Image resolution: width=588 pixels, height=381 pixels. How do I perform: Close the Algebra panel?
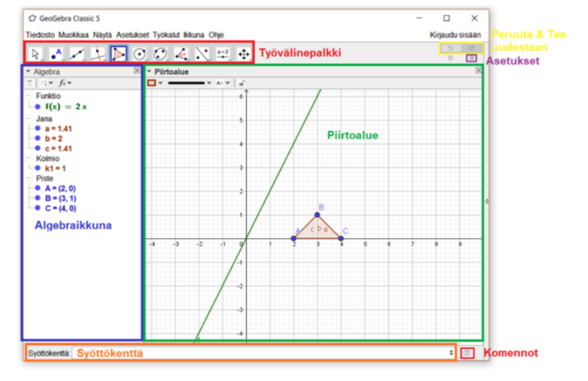[x=136, y=71]
